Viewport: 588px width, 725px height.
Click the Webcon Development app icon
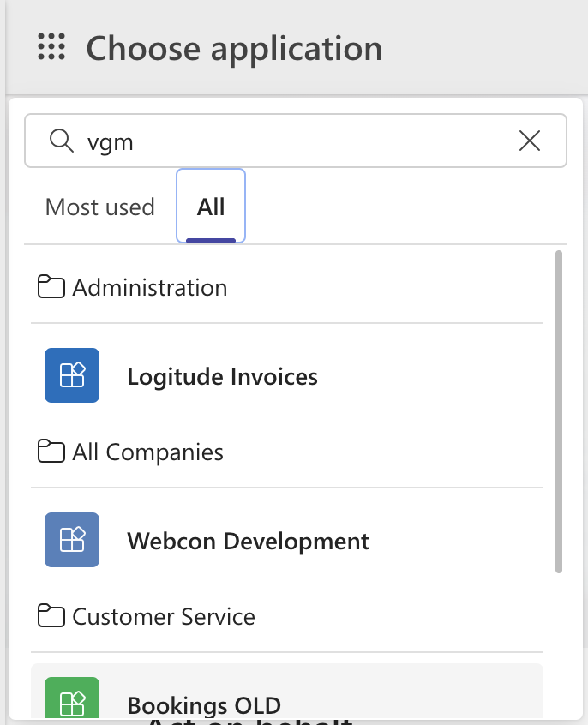click(72, 540)
